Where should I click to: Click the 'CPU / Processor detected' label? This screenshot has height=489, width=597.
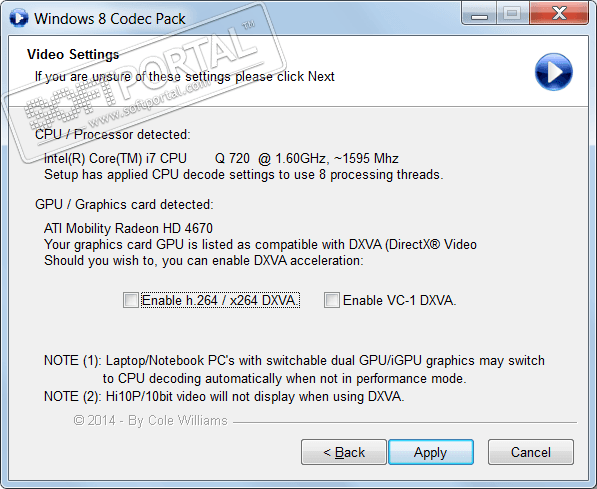112,134
